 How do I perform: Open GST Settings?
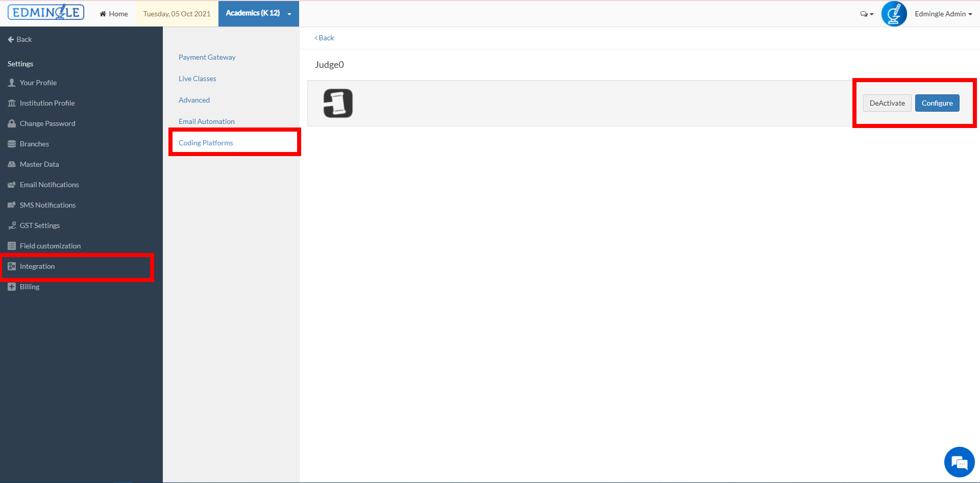pos(40,225)
